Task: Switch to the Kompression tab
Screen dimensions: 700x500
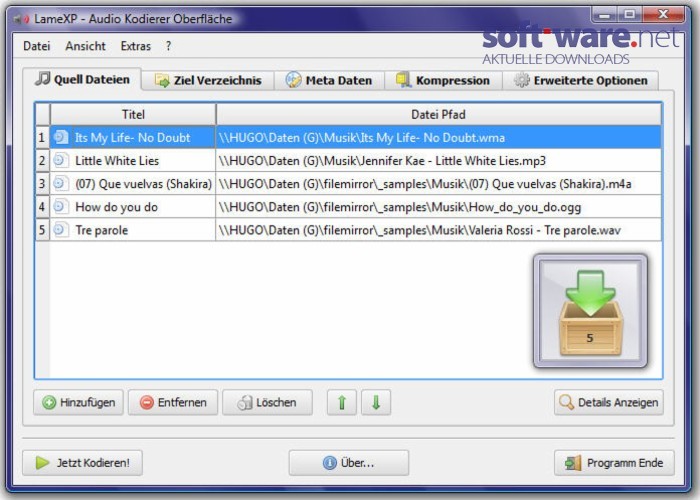Action: coord(443,80)
